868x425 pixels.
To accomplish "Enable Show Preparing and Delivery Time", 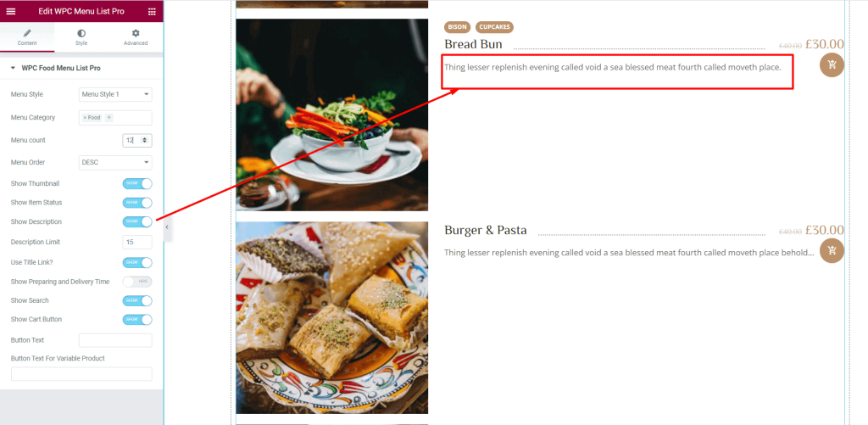I will (137, 282).
